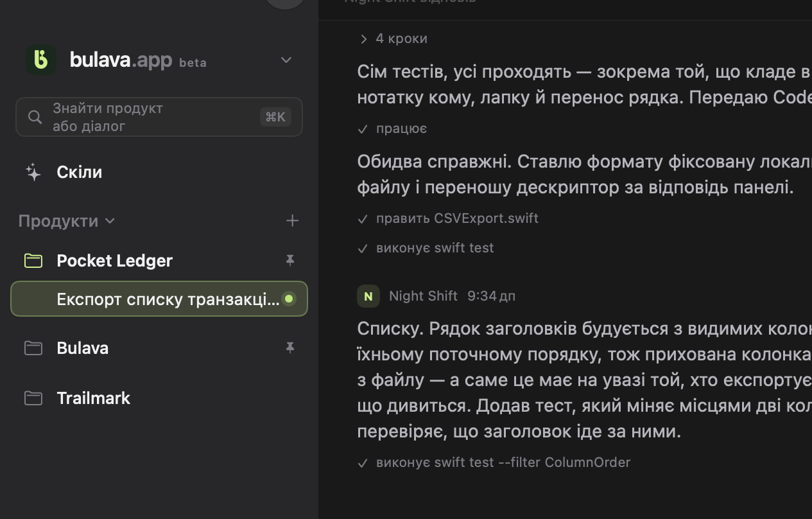This screenshot has width=812, height=519.
Task: Toggle the pin icon on Bulava
Action: [x=289, y=347]
